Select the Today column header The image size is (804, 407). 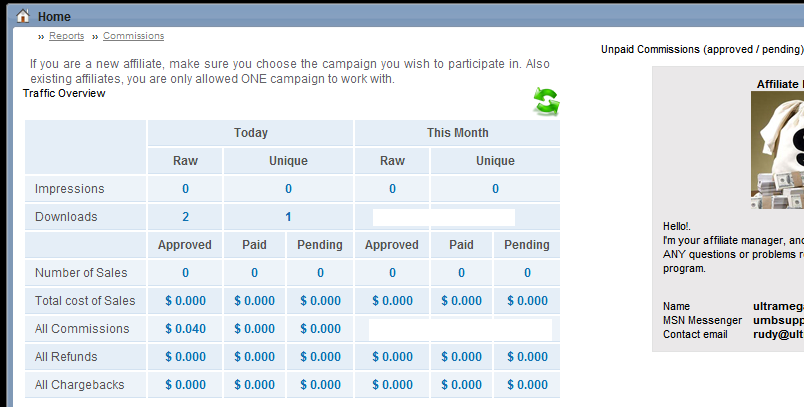click(x=251, y=133)
